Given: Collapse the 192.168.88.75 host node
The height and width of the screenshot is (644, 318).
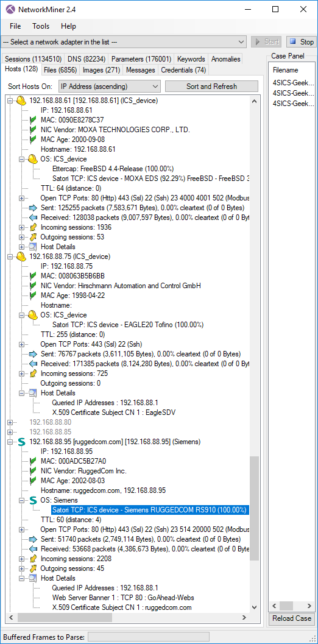Looking at the screenshot, I should tap(10, 257).
